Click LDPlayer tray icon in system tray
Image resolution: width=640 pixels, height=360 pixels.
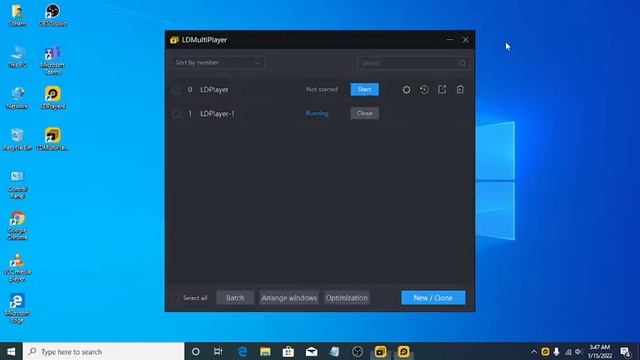tap(545, 351)
